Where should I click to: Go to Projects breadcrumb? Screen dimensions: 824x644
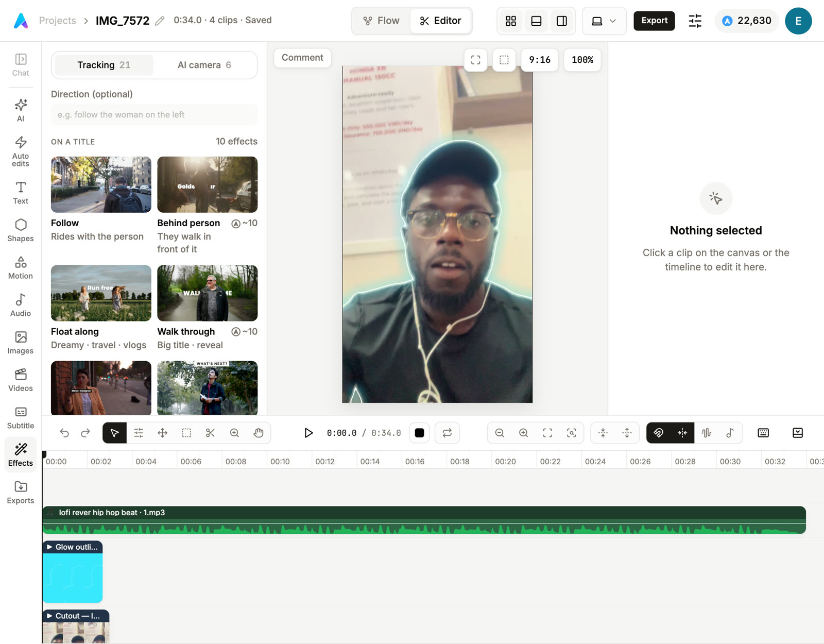(58, 21)
